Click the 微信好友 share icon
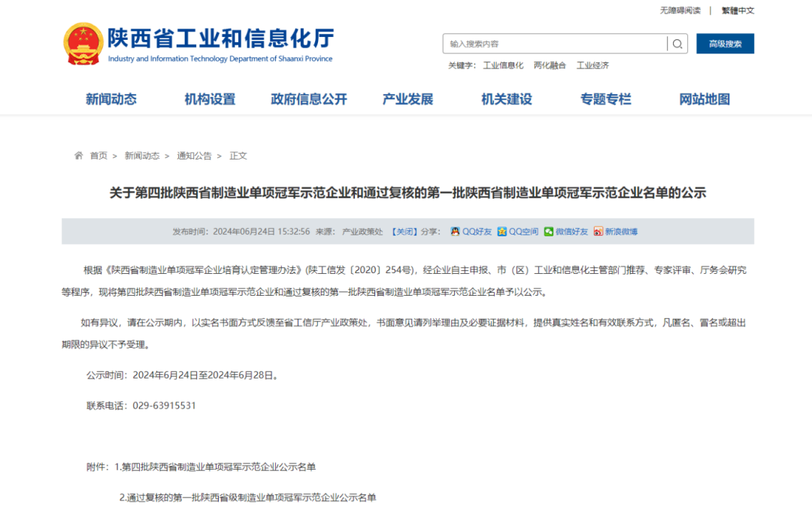The height and width of the screenshot is (529, 812). click(549, 232)
